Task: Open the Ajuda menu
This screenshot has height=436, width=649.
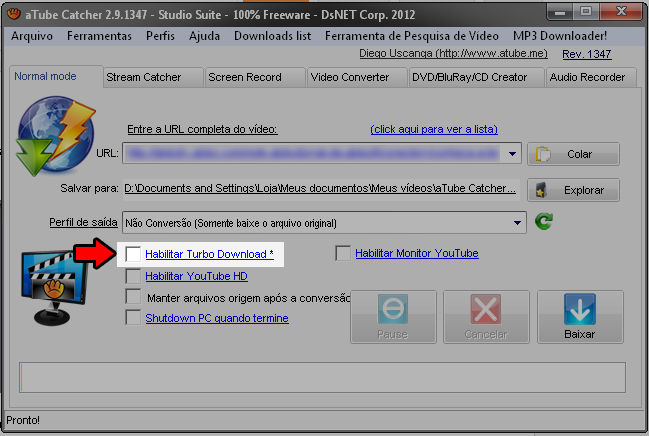Action: point(204,36)
